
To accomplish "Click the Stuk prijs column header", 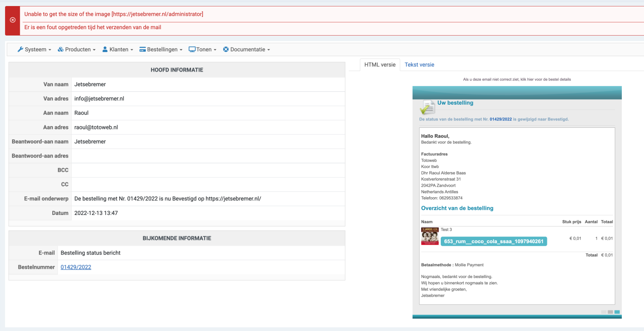I will [572, 222].
